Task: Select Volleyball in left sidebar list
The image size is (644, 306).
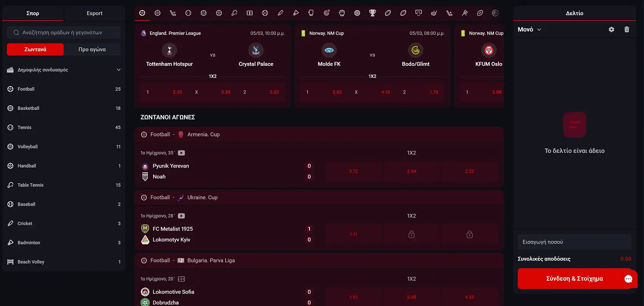Action: pyautogui.click(x=64, y=147)
